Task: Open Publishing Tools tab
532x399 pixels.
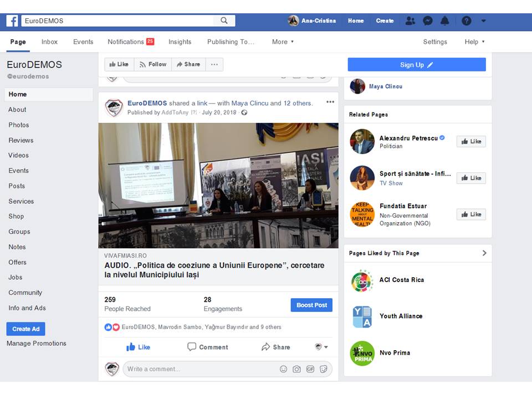Action: (231, 42)
